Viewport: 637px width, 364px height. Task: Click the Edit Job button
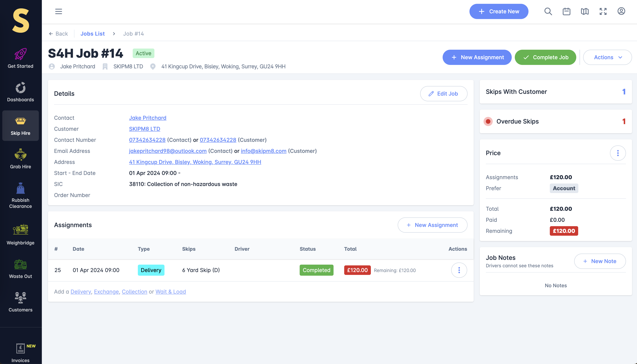pyautogui.click(x=444, y=94)
